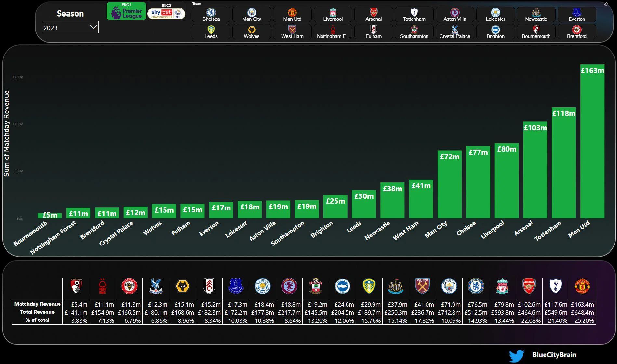
Task: Click the Bournemouth crest in the revenue table
Action: (76, 286)
